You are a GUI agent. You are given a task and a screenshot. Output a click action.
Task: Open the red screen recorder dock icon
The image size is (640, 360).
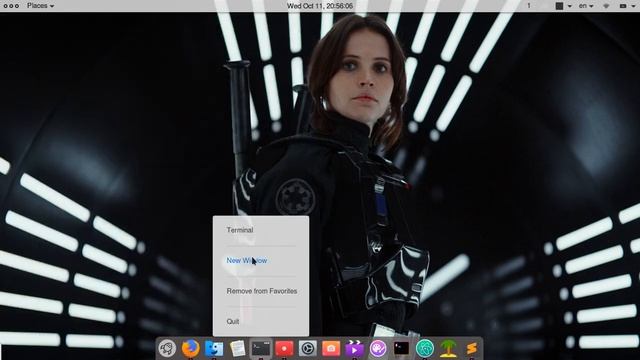tap(284, 348)
